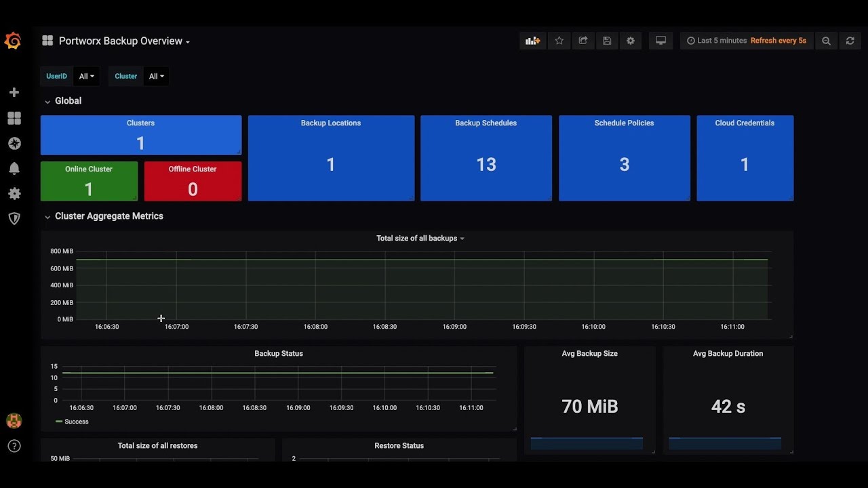Click the Backup Locations panel title

pos(331,123)
